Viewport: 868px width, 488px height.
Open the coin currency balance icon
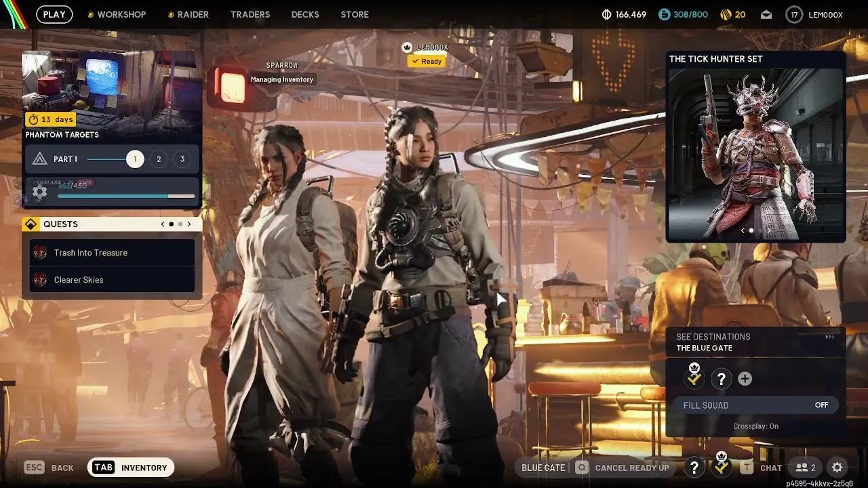click(607, 14)
